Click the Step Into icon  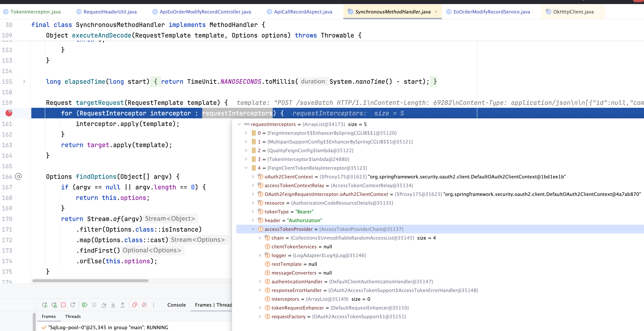113,305
